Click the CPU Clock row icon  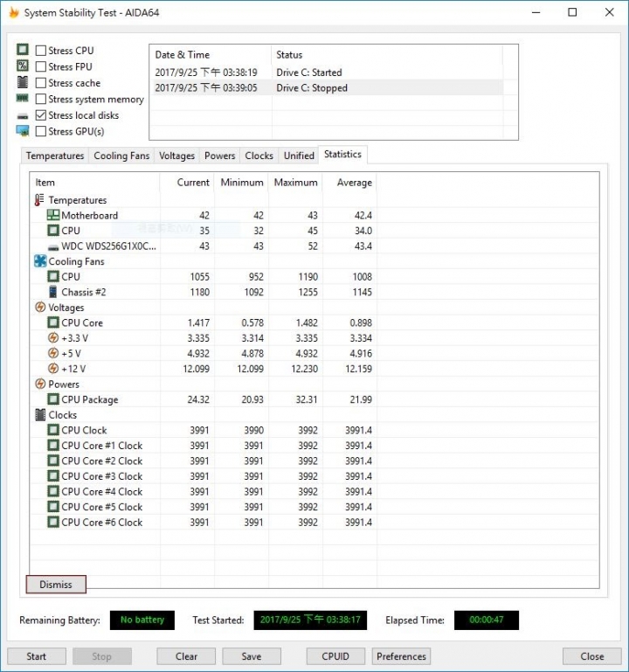53,430
